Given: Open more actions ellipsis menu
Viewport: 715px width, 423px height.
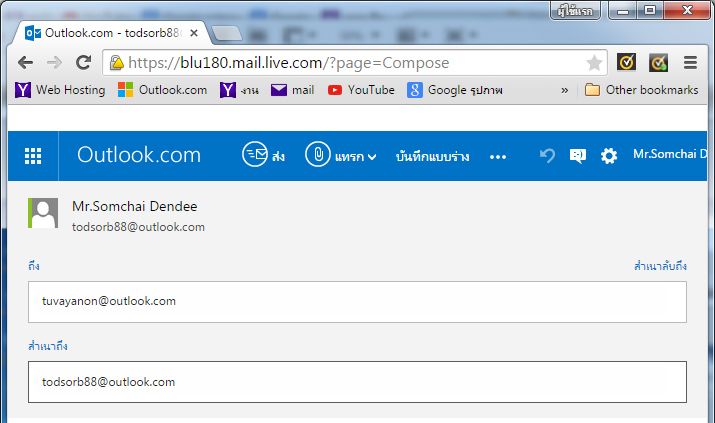Looking at the screenshot, I should tap(498, 157).
